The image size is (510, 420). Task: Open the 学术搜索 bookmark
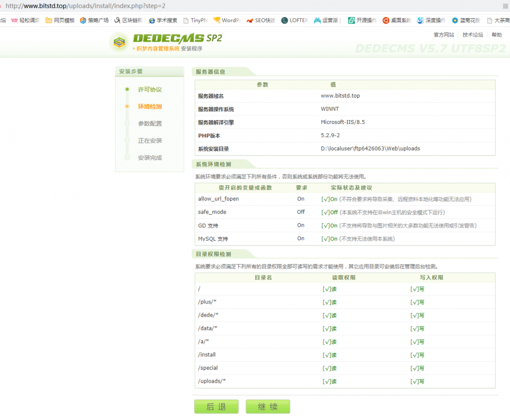click(x=163, y=20)
